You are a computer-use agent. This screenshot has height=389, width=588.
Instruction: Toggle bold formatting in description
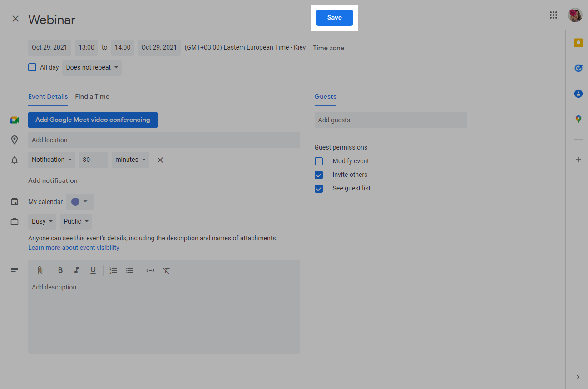[x=60, y=270]
